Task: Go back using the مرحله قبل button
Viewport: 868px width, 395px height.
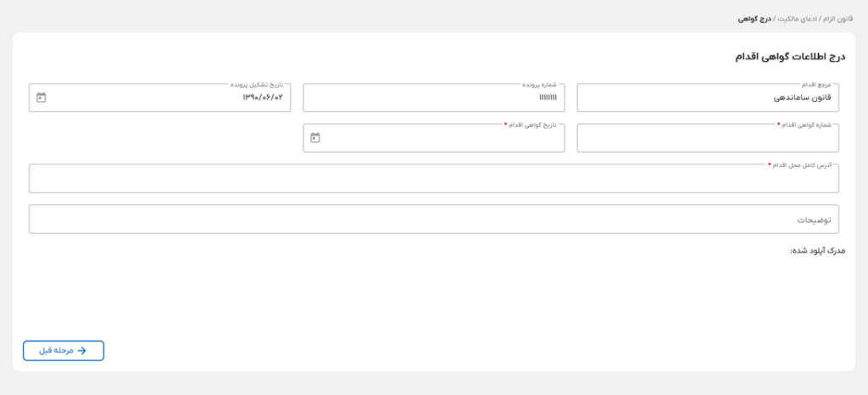Action: (x=64, y=350)
